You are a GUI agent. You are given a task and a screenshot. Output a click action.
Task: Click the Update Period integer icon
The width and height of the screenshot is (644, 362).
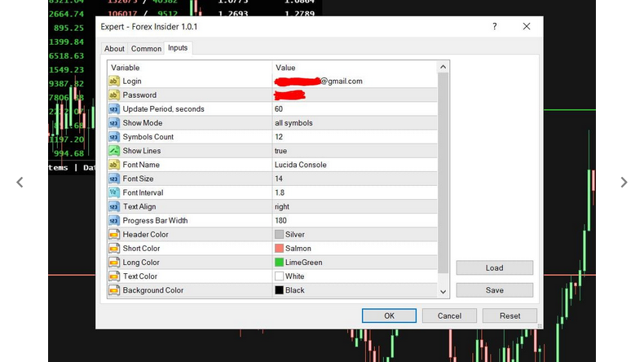[x=114, y=109]
